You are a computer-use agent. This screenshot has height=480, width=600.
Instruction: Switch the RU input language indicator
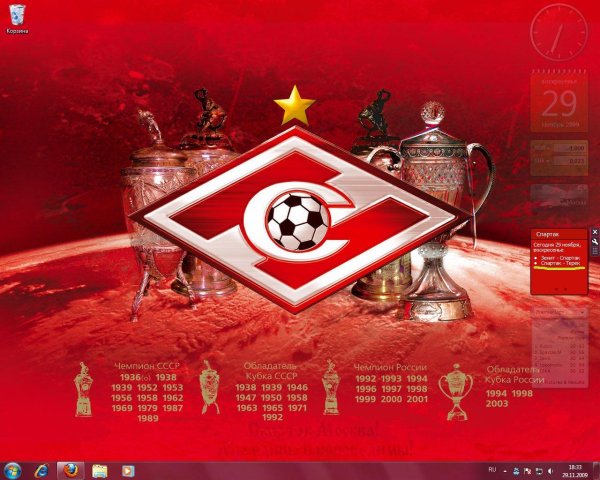491,469
